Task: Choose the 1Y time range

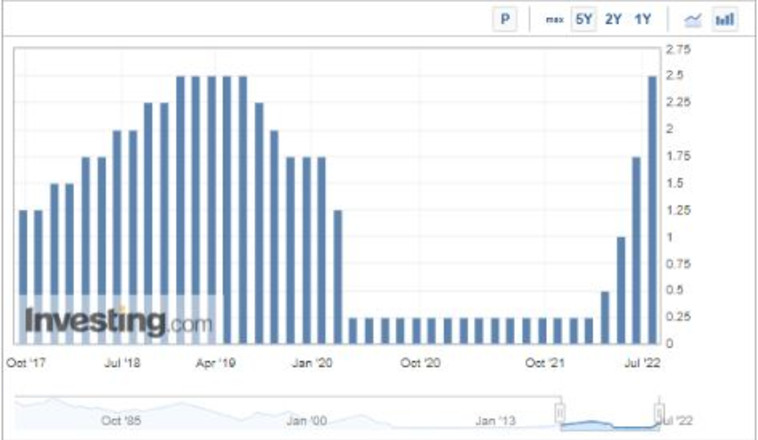Action: click(643, 19)
